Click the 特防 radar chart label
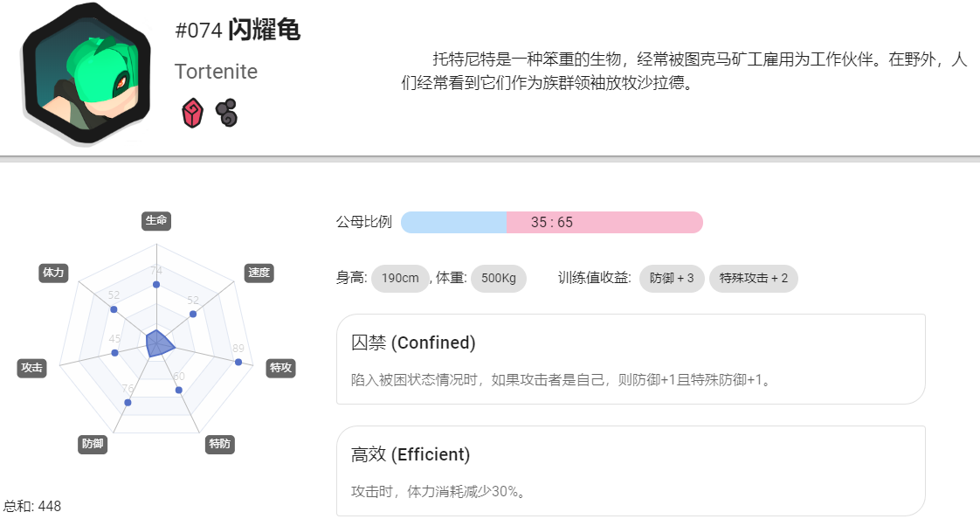The width and height of the screenshot is (980, 526). 219,444
